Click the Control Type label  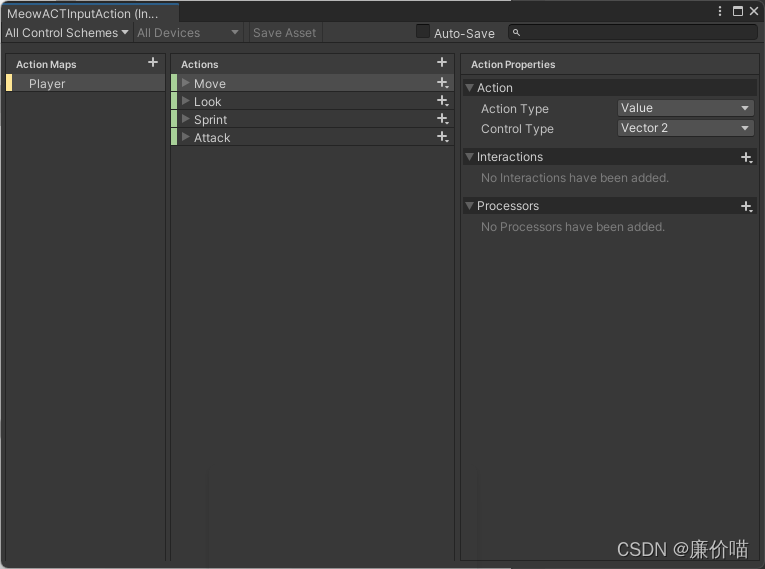click(517, 129)
